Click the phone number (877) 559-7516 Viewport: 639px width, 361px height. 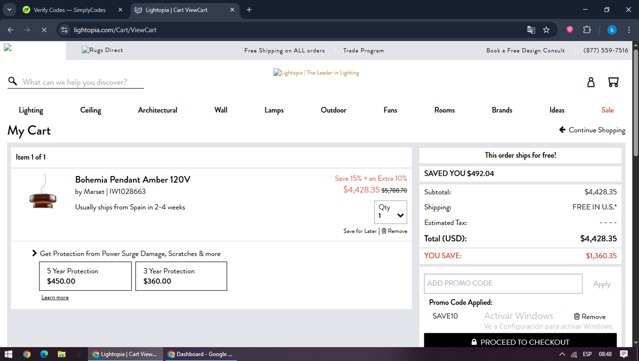coord(606,51)
